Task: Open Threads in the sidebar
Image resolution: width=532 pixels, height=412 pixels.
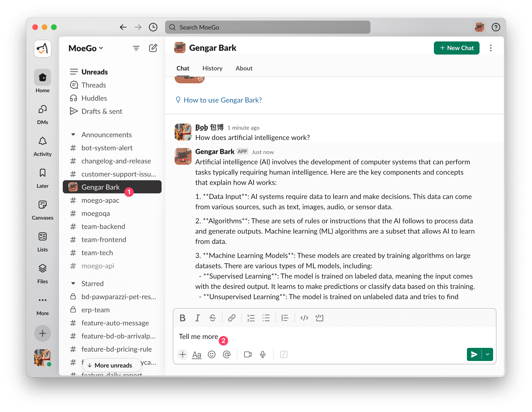Action: [112, 85]
